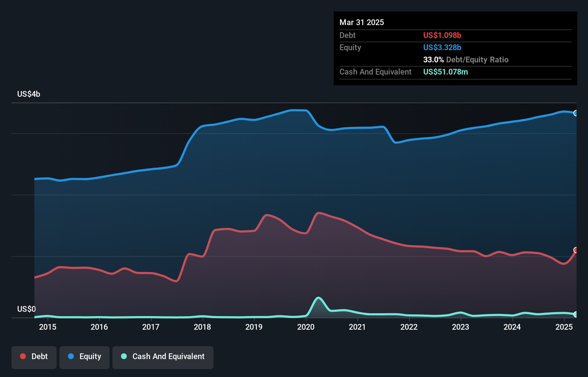The image size is (588, 377).
Task: Select the white equity endpoint marker on chart
Action: [576, 113]
